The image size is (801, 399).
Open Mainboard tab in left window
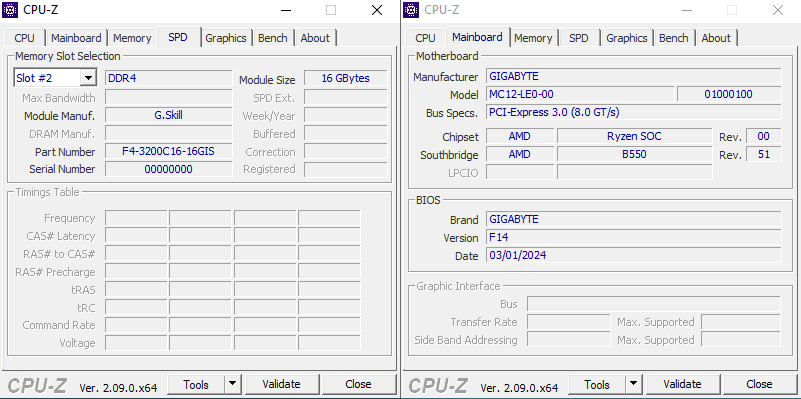(x=76, y=38)
